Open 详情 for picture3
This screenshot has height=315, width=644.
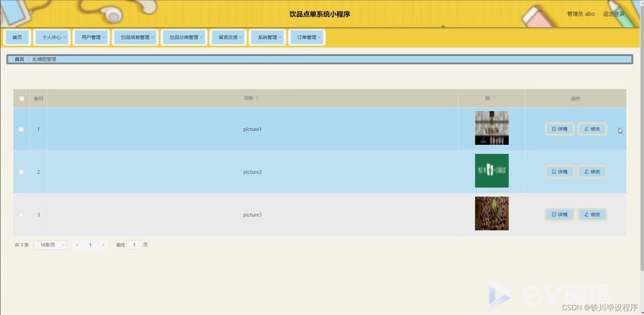pos(560,215)
